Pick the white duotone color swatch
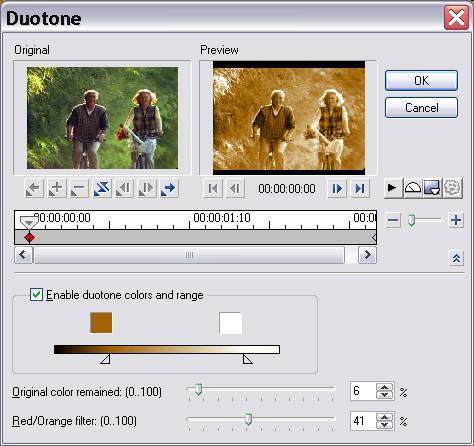The width and height of the screenshot is (474, 446). [231, 323]
